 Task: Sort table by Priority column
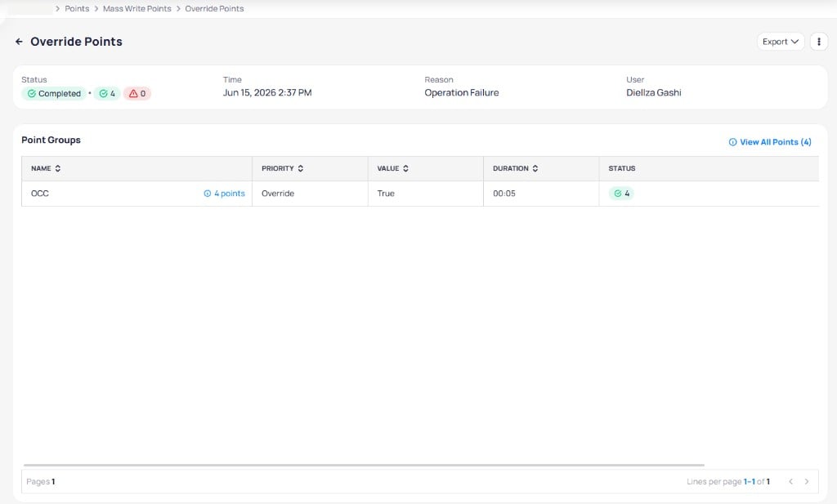282,168
